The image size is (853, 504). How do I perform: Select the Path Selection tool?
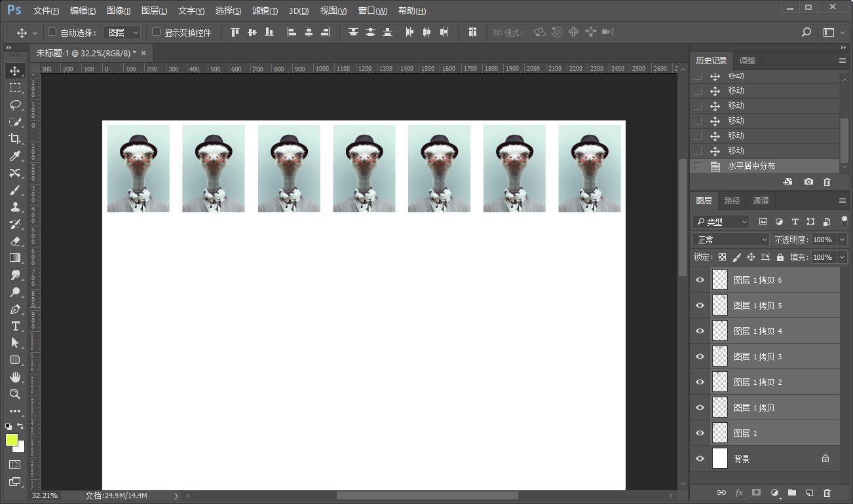pos(15,343)
